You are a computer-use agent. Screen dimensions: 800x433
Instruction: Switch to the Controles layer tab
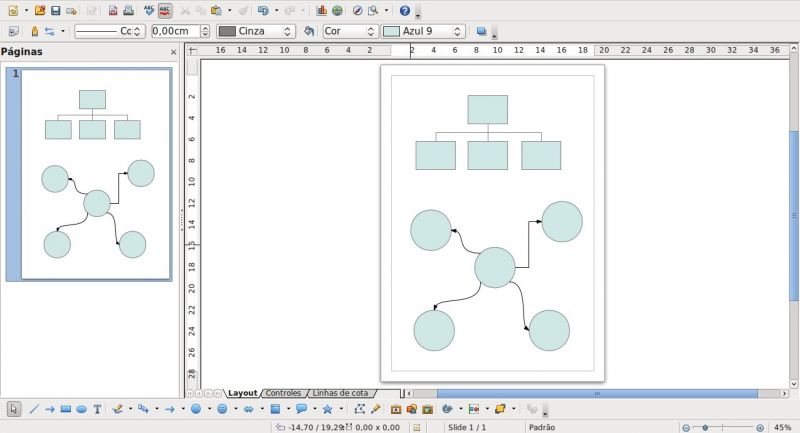(x=283, y=393)
